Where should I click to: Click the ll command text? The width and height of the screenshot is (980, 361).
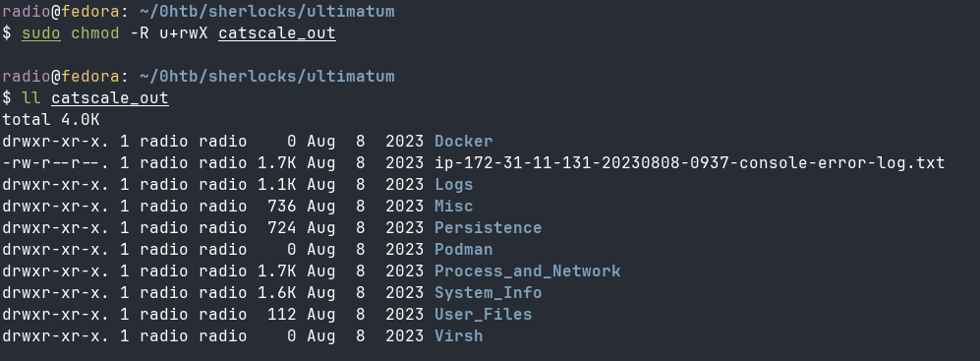(31, 98)
